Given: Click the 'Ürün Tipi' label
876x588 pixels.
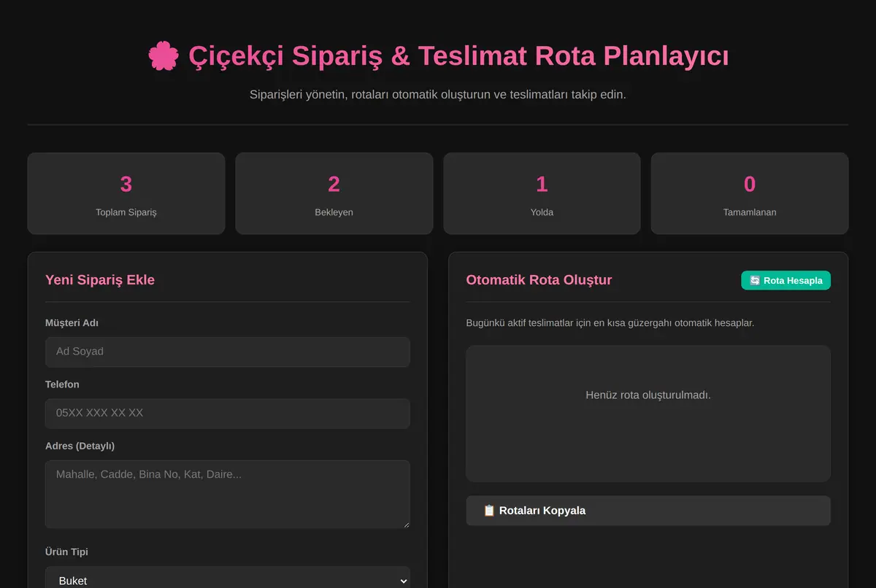Looking at the screenshot, I should click(66, 552).
